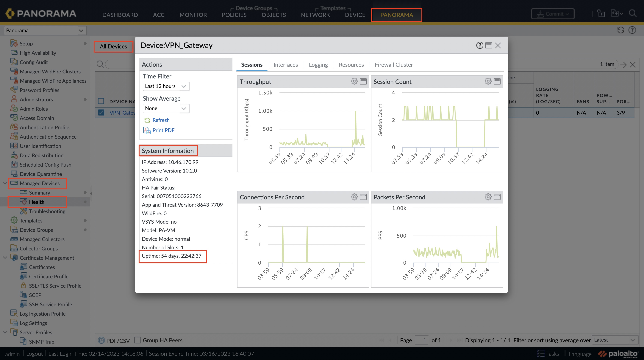
Task: Open the Resources tab
Action: [x=351, y=65]
